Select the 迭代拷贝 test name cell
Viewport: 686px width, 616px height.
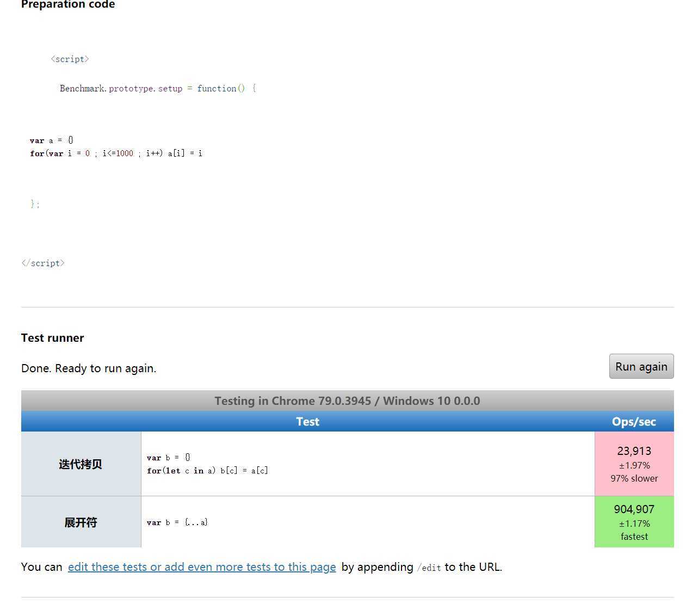click(81, 464)
